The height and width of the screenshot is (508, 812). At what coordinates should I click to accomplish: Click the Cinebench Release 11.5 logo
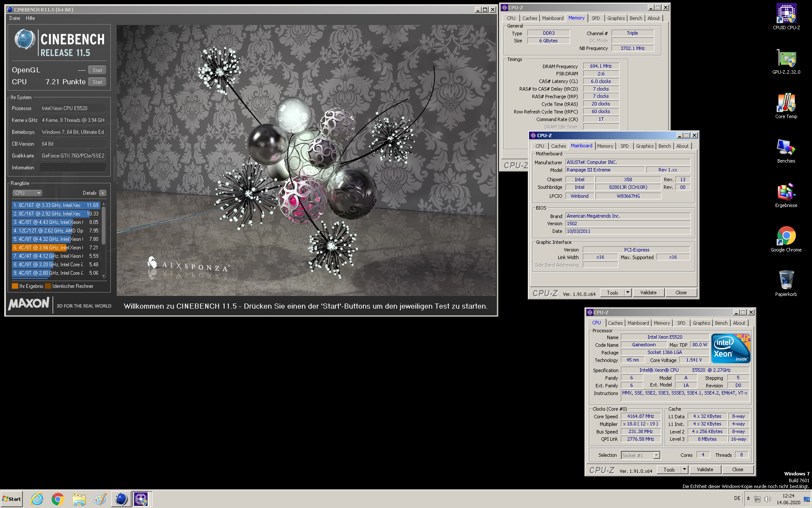pyautogui.click(x=60, y=43)
